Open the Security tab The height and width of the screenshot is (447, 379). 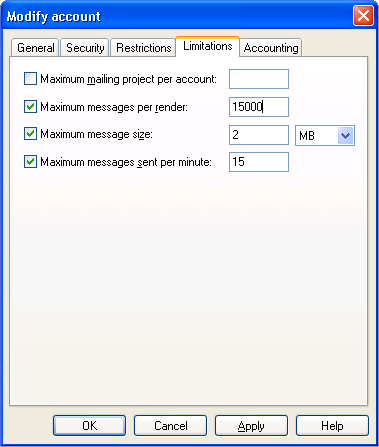(85, 48)
